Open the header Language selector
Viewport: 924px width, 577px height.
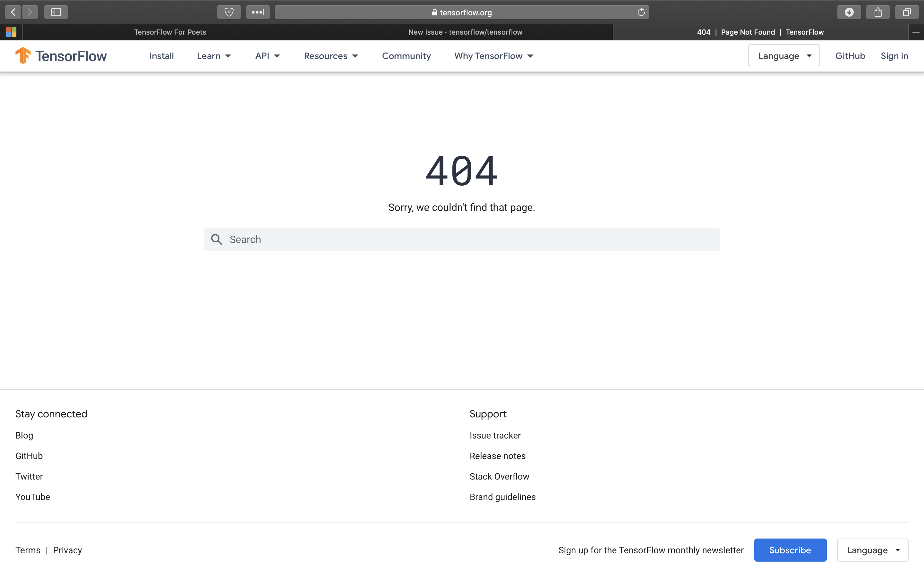tap(783, 55)
